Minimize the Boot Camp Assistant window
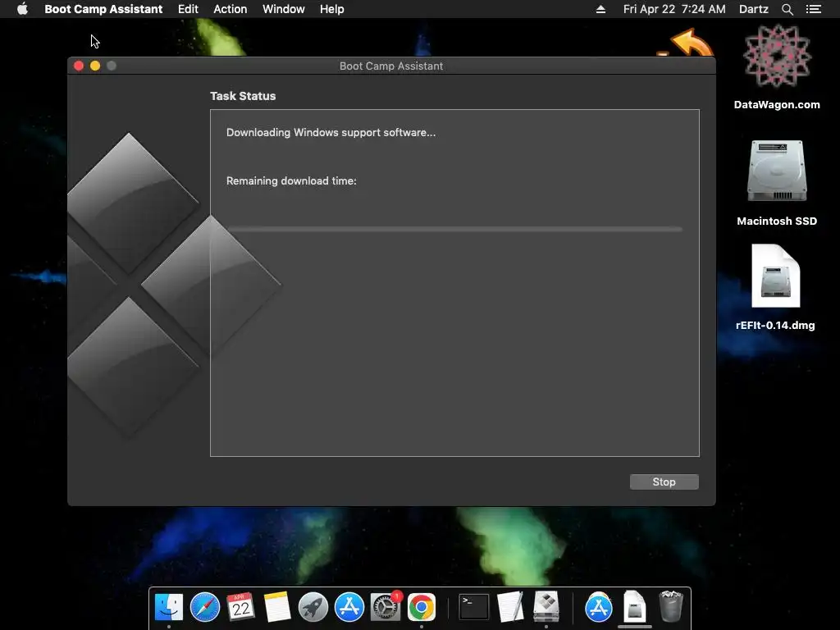This screenshot has height=630, width=840. (x=95, y=66)
